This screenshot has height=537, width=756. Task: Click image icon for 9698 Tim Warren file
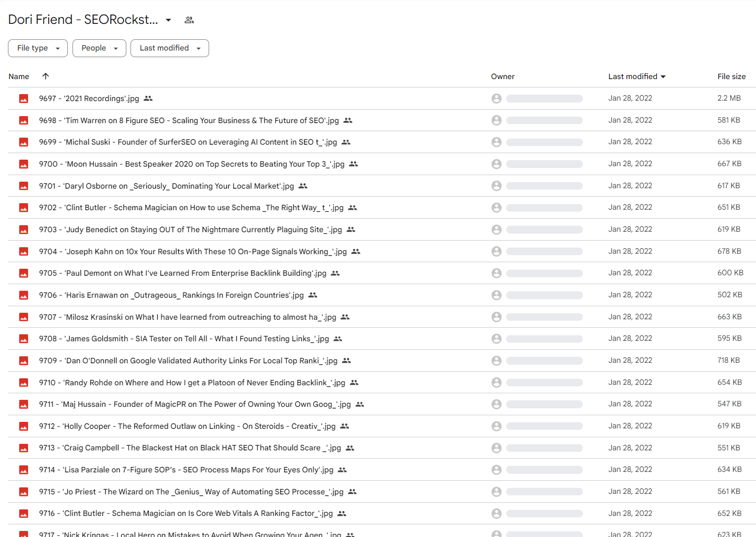click(x=23, y=120)
